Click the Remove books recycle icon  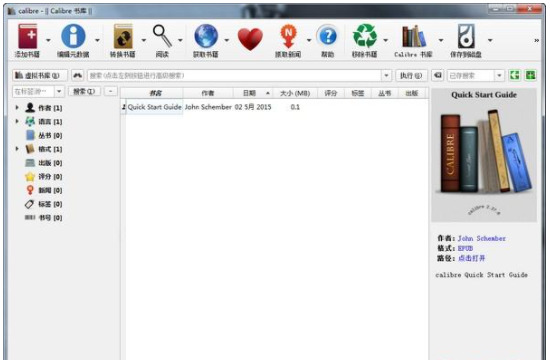pyautogui.click(x=365, y=36)
